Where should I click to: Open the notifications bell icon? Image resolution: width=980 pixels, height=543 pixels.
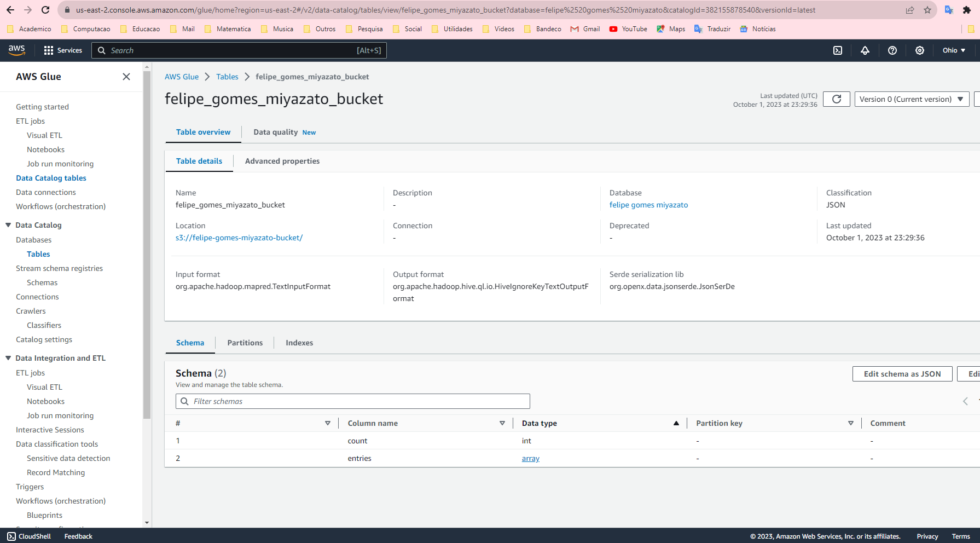click(x=865, y=50)
